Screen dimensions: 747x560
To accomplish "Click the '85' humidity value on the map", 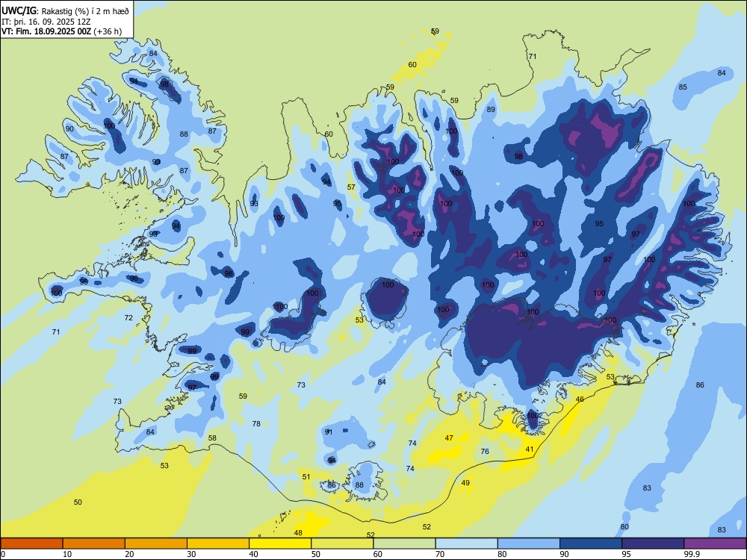I will pyautogui.click(x=683, y=87).
